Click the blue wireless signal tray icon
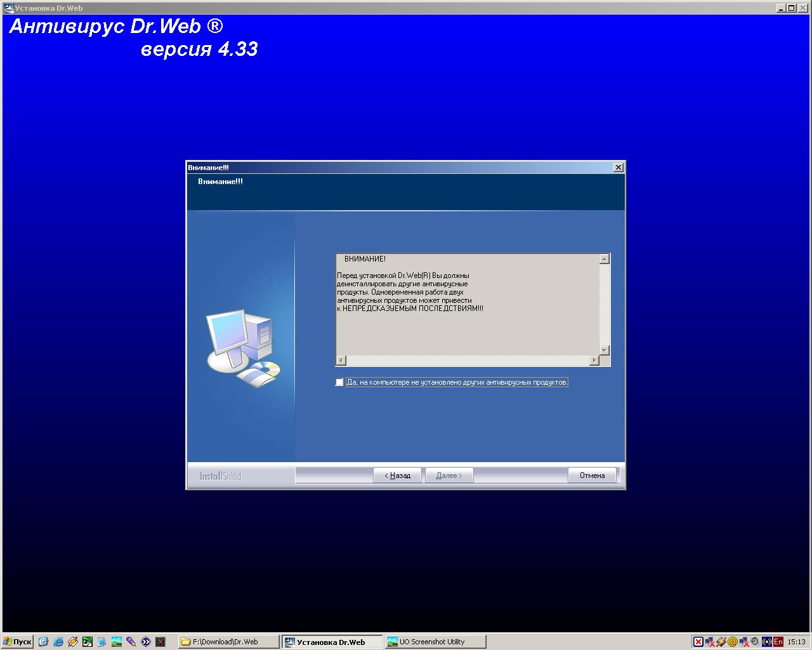 click(766, 642)
